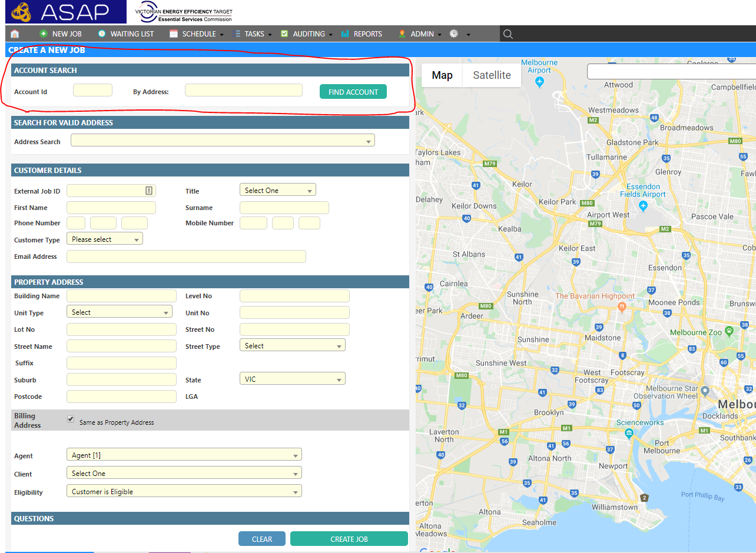Click the Email Address input field
Screen dimensions: 756x553
186,256
